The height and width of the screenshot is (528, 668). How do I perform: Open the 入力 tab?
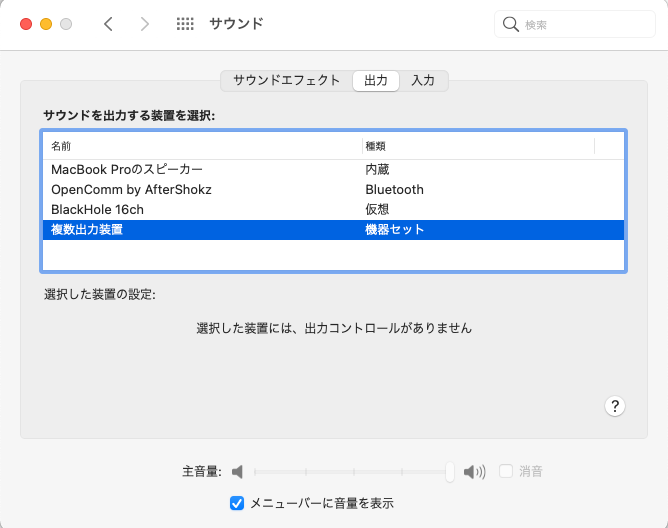(423, 81)
